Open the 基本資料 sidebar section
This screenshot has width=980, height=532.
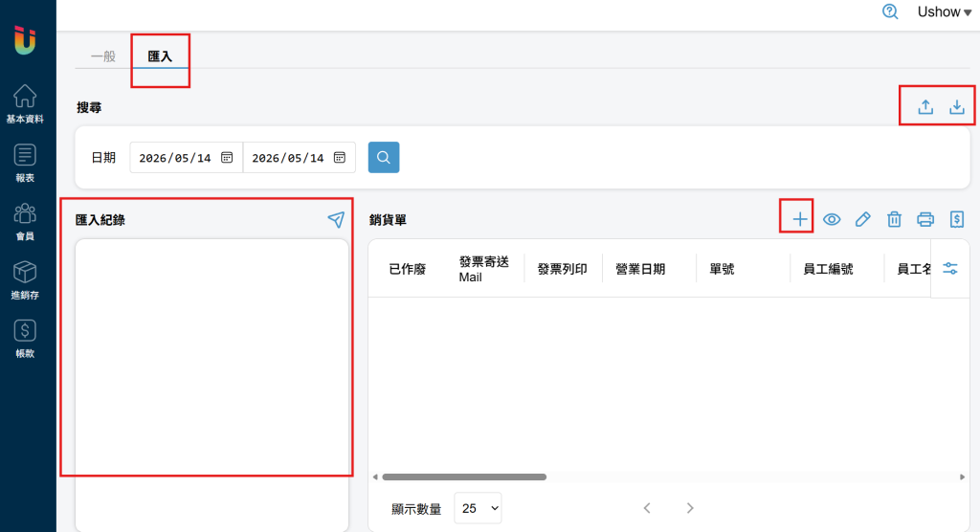(25, 103)
